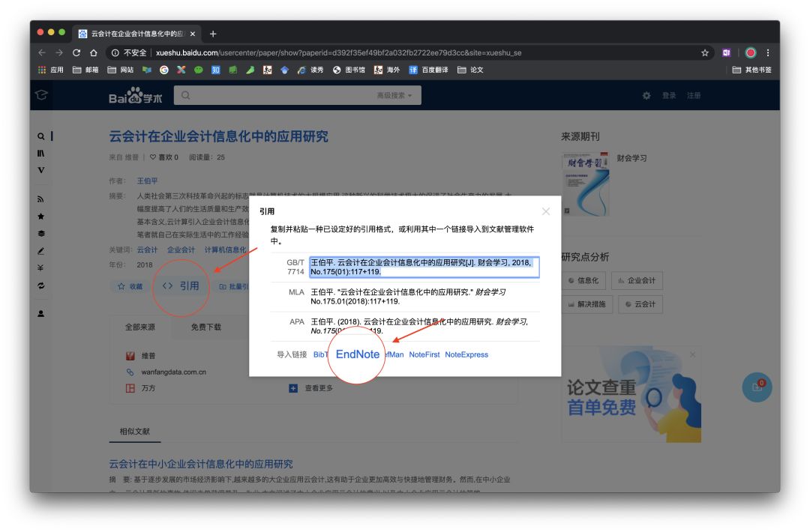Expand 查看更多 to see more sources
810x532 pixels.
tap(319, 388)
